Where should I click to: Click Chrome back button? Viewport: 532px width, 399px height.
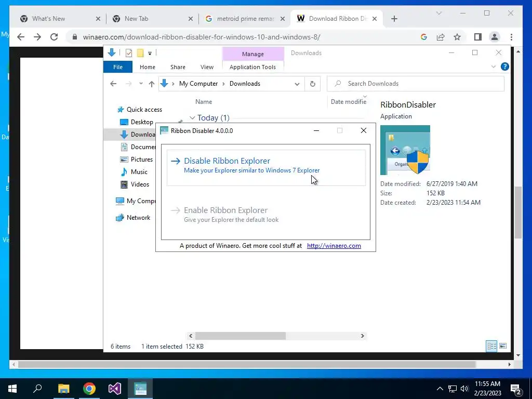[21, 37]
